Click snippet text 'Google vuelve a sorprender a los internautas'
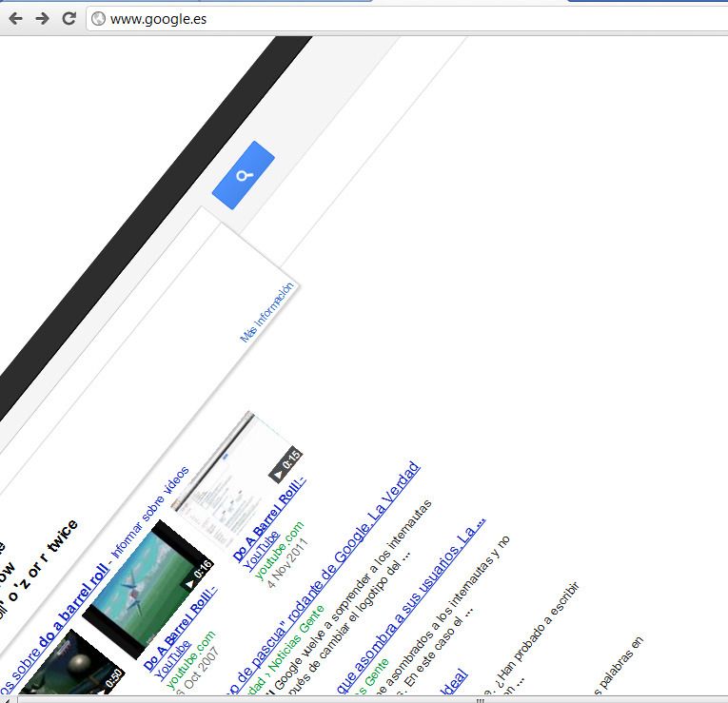Image resolution: width=728 pixels, height=703 pixels. click(x=354, y=594)
